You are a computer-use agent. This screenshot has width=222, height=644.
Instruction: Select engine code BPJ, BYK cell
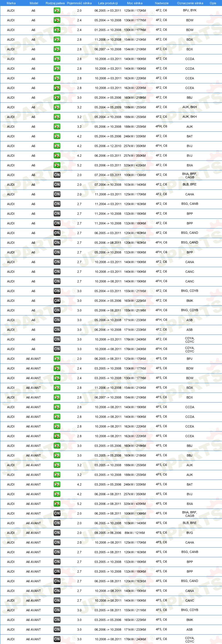[x=190, y=11]
